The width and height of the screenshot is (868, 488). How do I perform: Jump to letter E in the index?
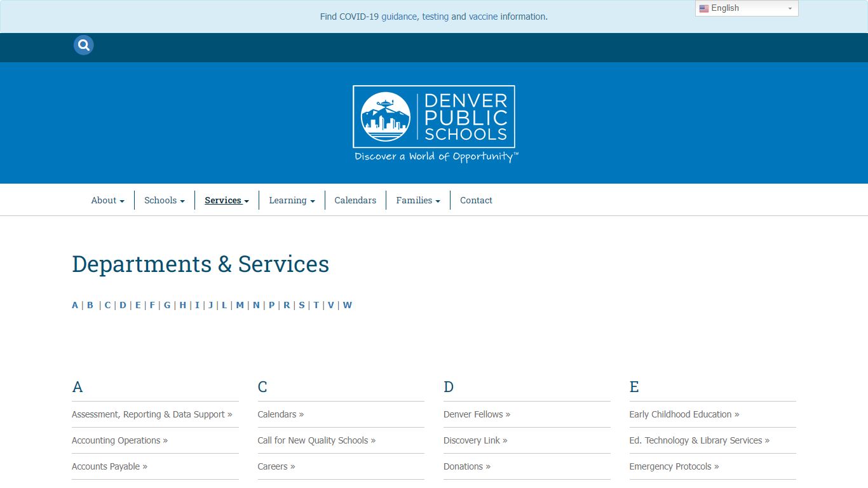point(138,305)
